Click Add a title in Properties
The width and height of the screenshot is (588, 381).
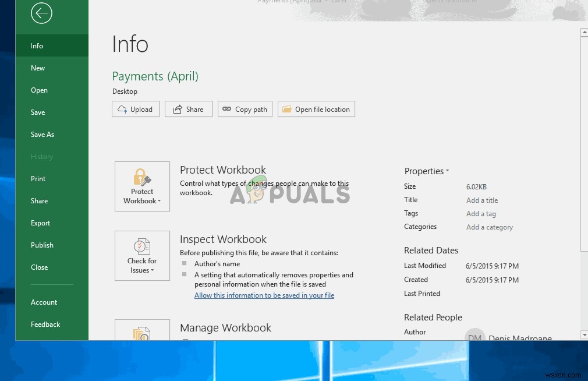tap(481, 200)
